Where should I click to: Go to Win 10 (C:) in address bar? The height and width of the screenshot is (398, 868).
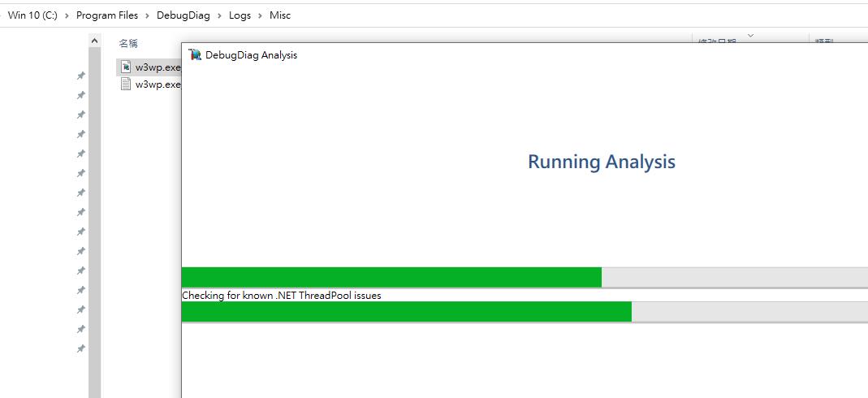(x=32, y=15)
